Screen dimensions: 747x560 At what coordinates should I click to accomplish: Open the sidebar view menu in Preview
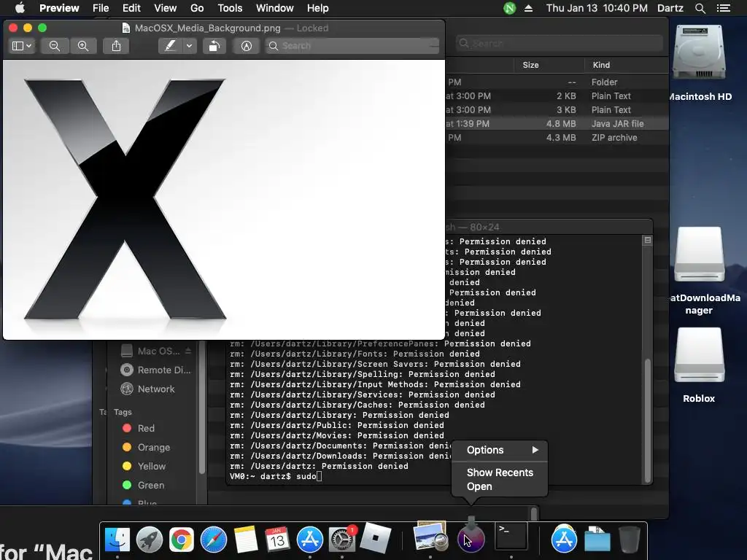22,46
